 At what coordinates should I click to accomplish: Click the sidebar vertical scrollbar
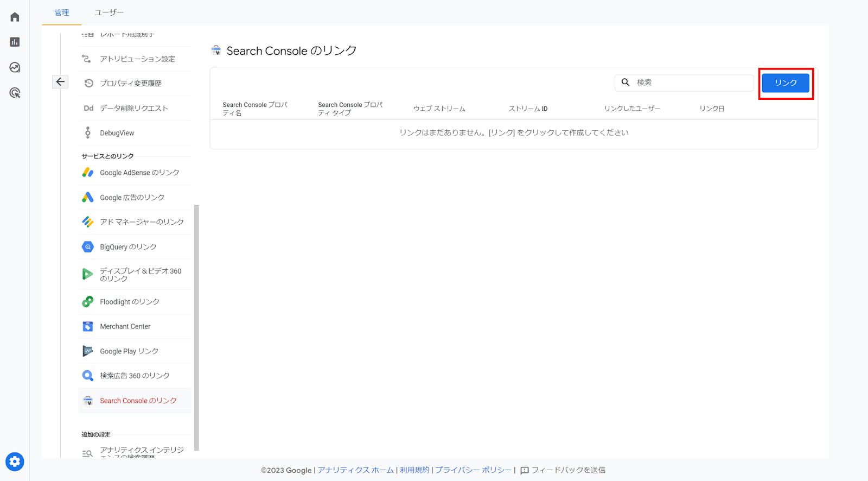tap(196, 326)
